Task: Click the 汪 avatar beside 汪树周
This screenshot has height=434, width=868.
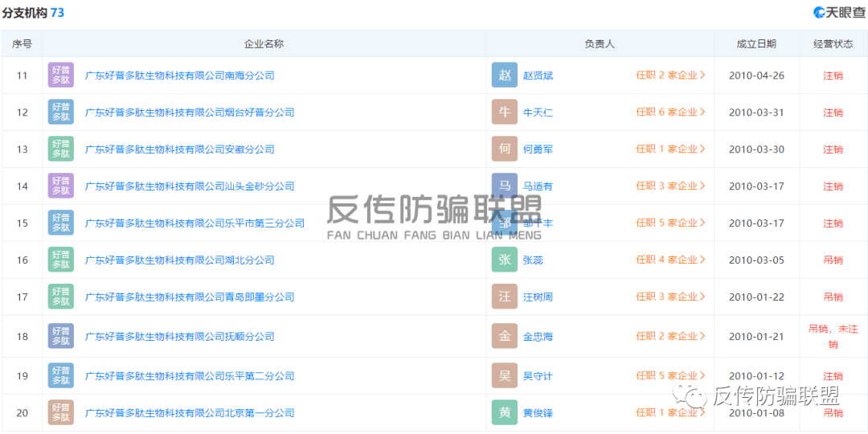Action: pos(505,297)
